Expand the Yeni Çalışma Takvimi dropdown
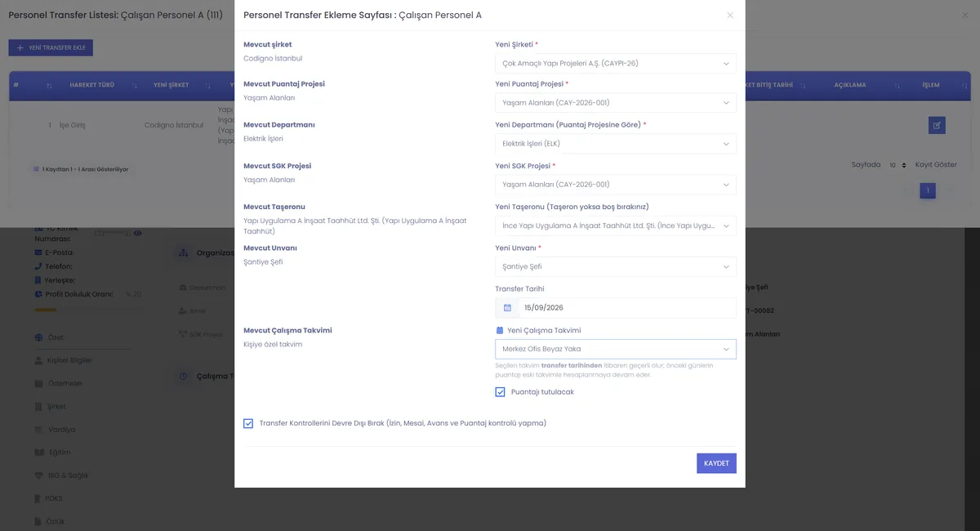This screenshot has width=980, height=531. (616, 349)
